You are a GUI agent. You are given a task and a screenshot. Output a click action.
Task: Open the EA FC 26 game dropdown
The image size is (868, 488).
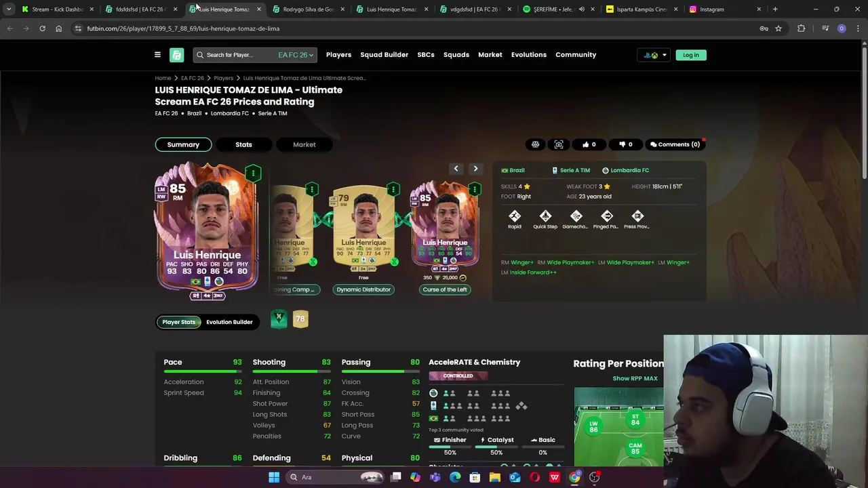pos(296,55)
